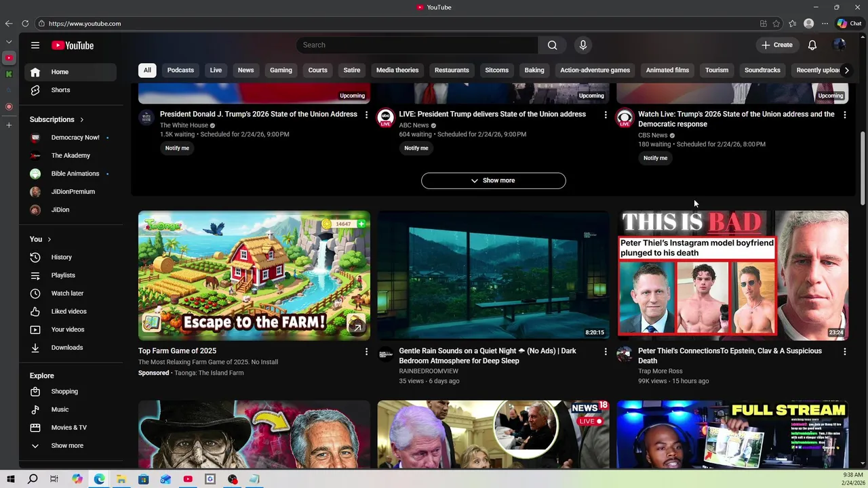The width and height of the screenshot is (868, 488).
Task: Open The Akademy subscription
Action: point(71,156)
